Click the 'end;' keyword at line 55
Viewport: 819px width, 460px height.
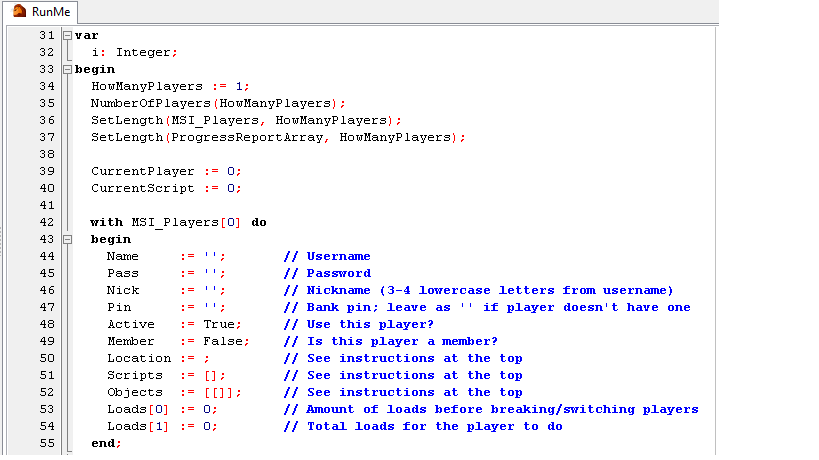tap(106, 443)
